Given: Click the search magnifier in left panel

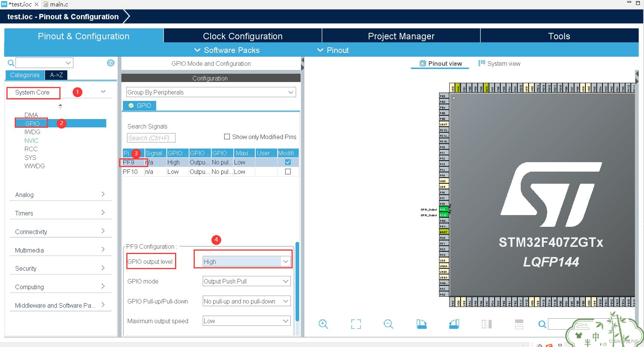Looking at the screenshot, I should (x=11, y=63).
